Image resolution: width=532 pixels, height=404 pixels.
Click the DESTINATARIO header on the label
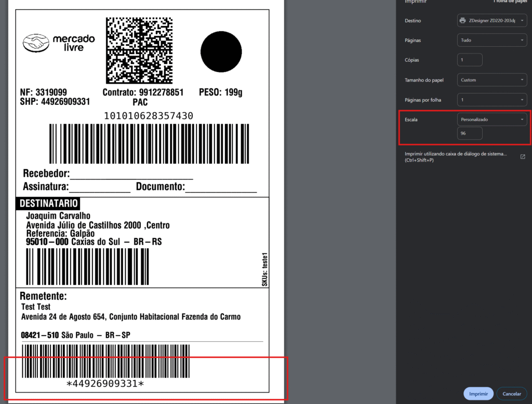click(48, 203)
